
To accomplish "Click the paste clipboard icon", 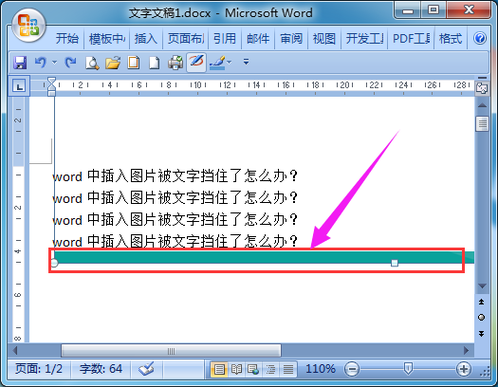I will pyautogui.click(x=134, y=62).
